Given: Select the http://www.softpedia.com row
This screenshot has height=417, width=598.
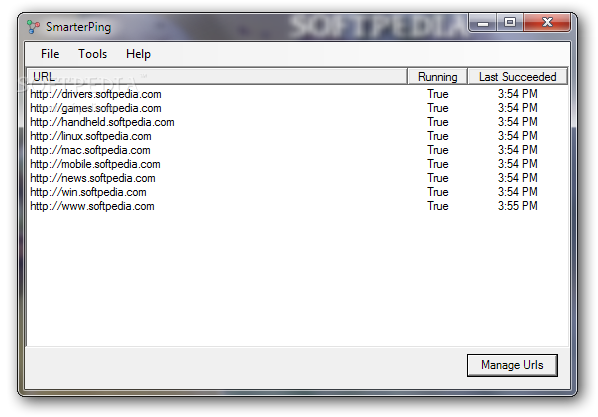Looking at the screenshot, I should (x=297, y=206).
